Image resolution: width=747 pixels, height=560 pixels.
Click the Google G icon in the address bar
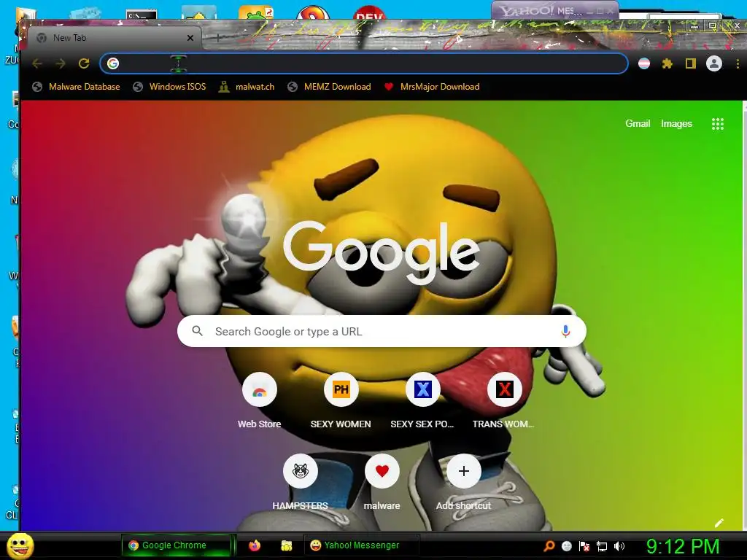(x=113, y=63)
